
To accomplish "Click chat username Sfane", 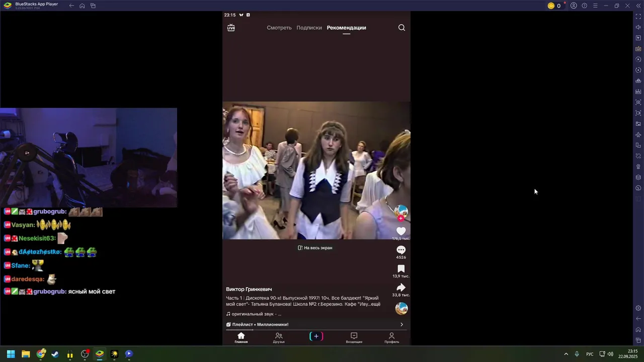I will point(21,265).
